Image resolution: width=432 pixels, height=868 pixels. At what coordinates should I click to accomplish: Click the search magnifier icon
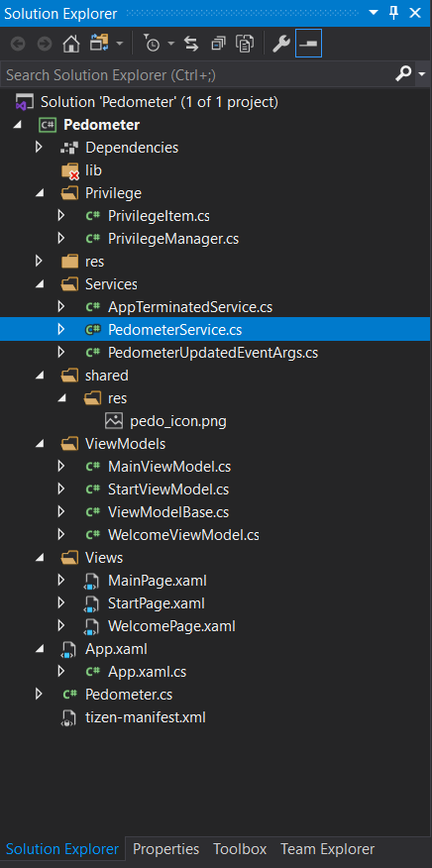pos(403,73)
